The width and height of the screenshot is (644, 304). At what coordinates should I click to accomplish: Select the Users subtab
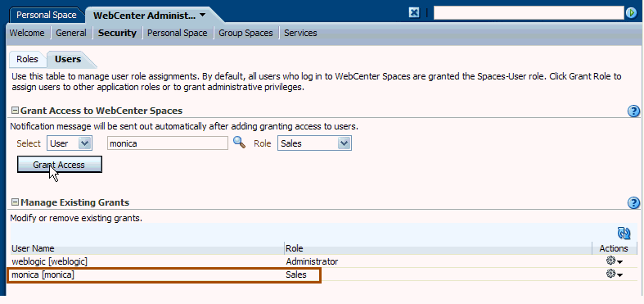pyautogui.click(x=68, y=59)
